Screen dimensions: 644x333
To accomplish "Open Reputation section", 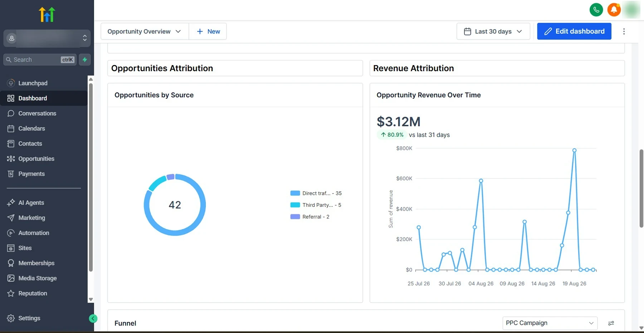I will (x=44, y=293).
